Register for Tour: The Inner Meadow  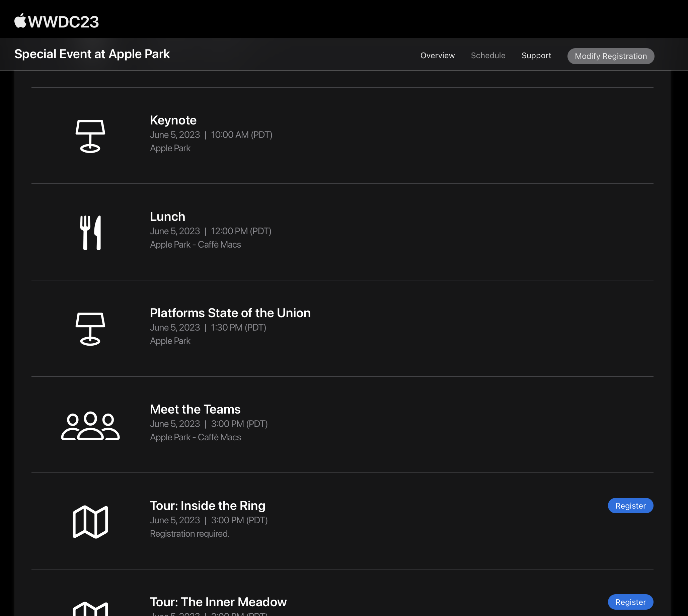pyautogui.click(x=630, y=602)
